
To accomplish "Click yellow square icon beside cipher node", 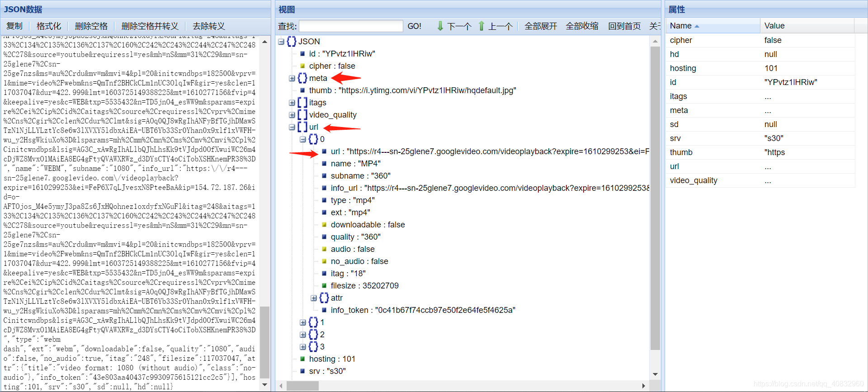I will [302, 66].
